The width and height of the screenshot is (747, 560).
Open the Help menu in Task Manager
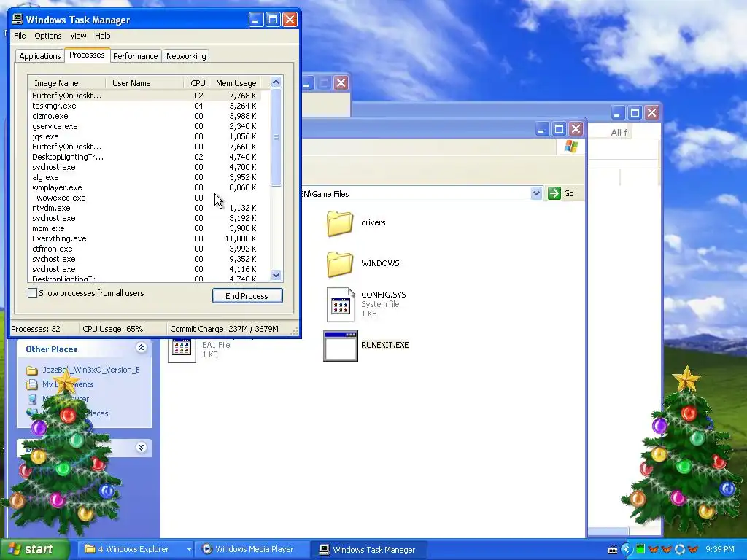tap(102, 36)
